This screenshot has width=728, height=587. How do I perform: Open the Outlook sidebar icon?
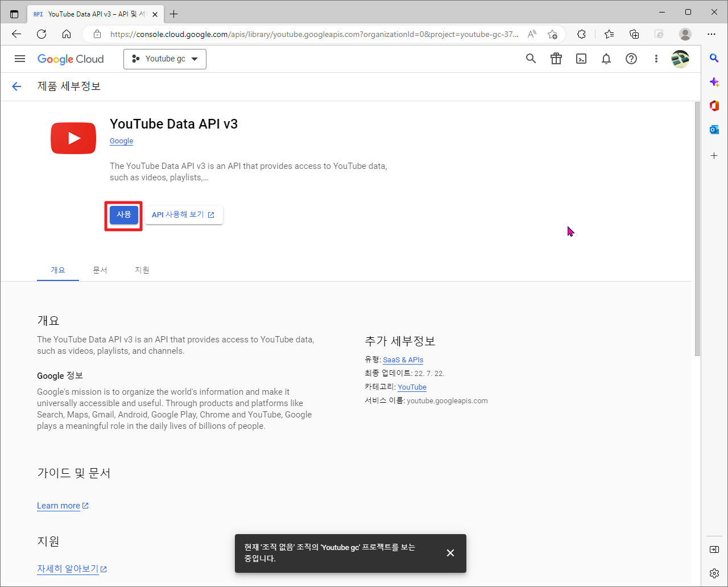pos(714,130)
